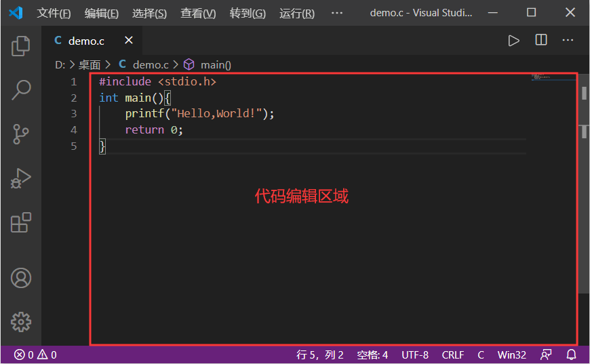Image resolution: width=590 pixels, height=364 pixels.
Task: Open the Manage gear icon
Action: (21, 321)
